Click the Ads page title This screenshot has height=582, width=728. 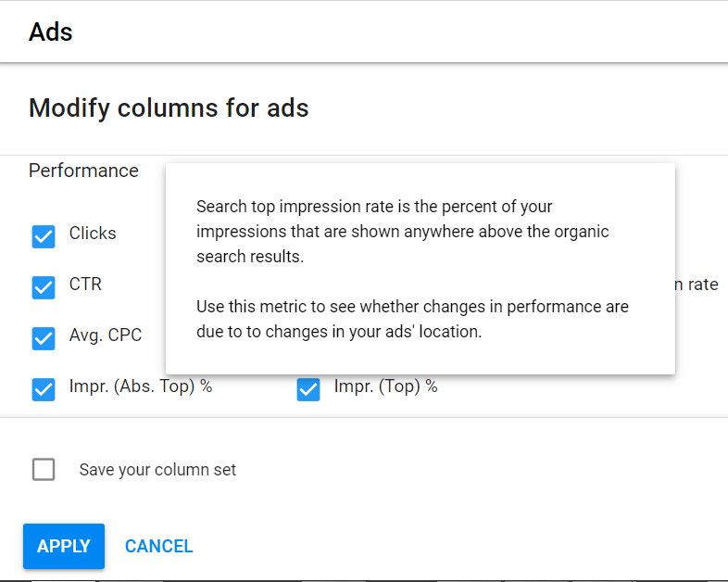click(51, 32)
